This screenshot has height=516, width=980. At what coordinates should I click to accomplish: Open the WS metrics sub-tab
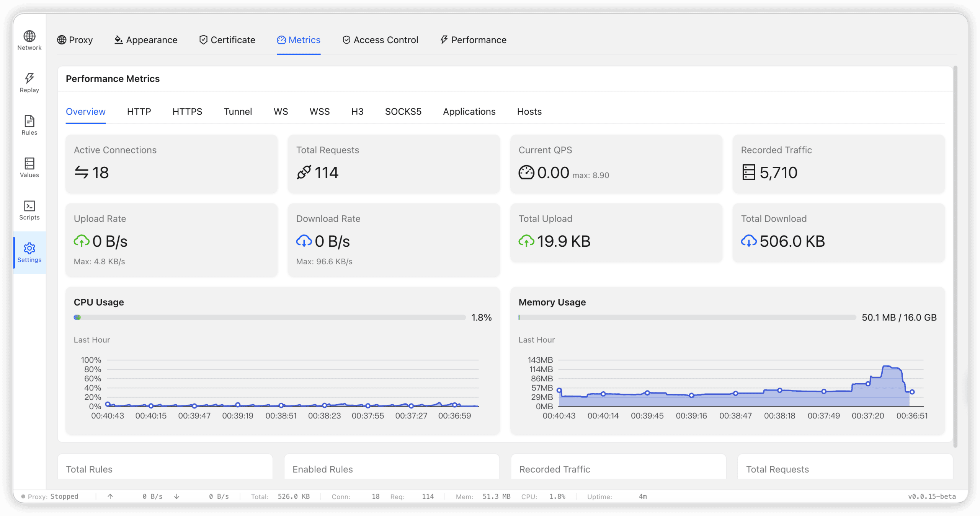pos(281,111)
